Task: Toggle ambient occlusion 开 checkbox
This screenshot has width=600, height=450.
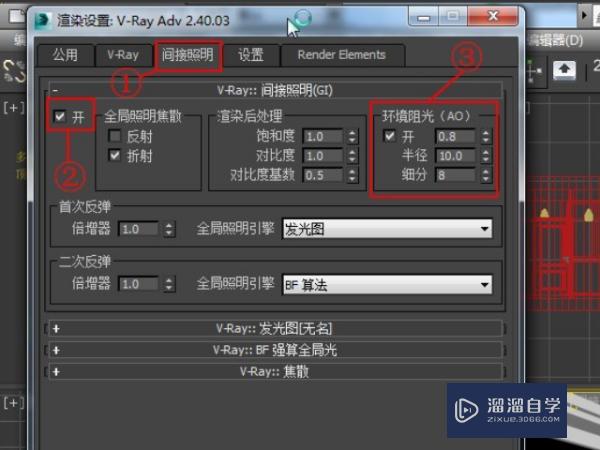Action: pos(390,135)
